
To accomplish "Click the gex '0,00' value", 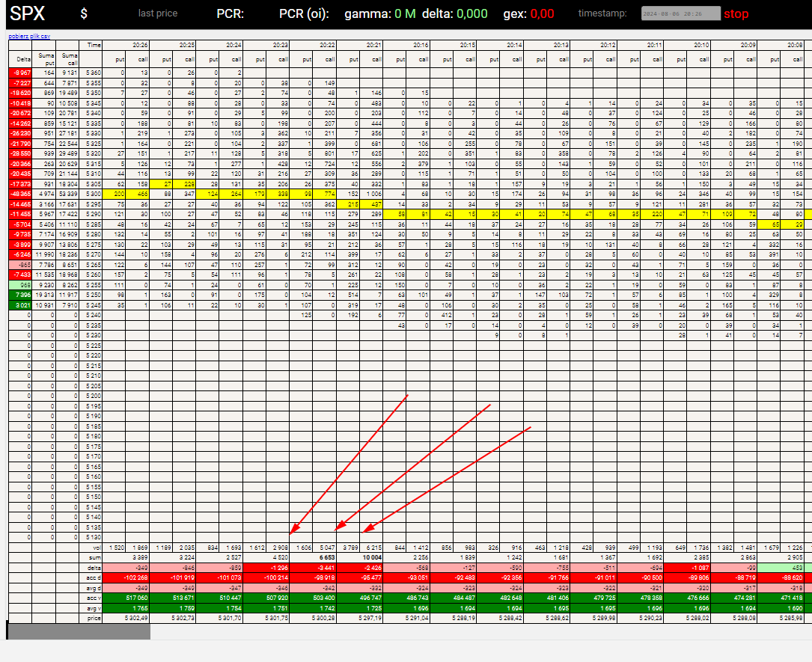I will 542,14.
